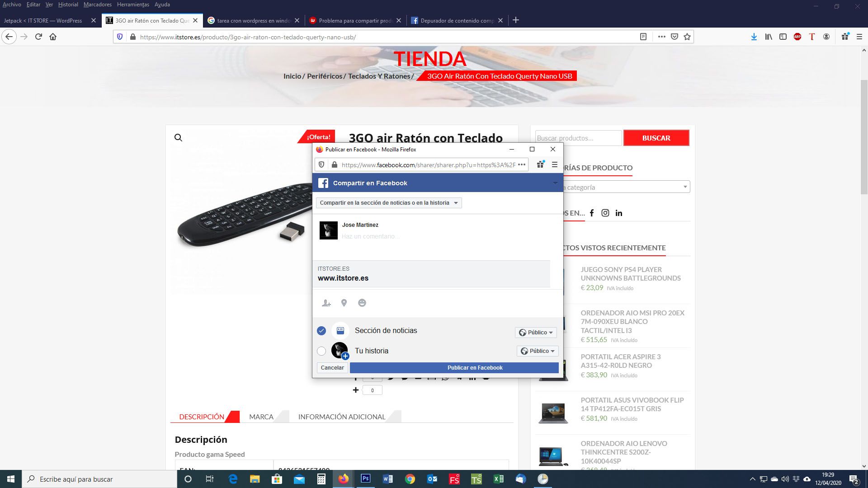Click the Firefox back arrow button
The height and width of the screenshot is (488, 868).
click(x=9, y=37)
